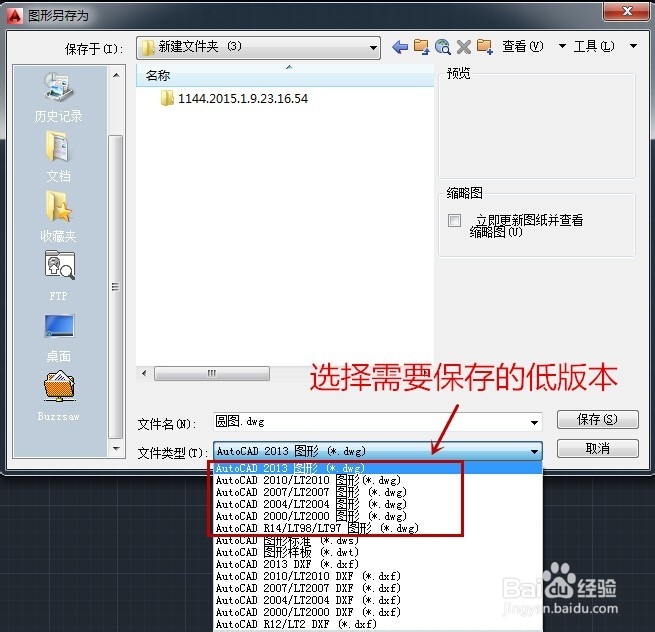
Task: Go up one folder level icon
Action: (x=421, y=47)
